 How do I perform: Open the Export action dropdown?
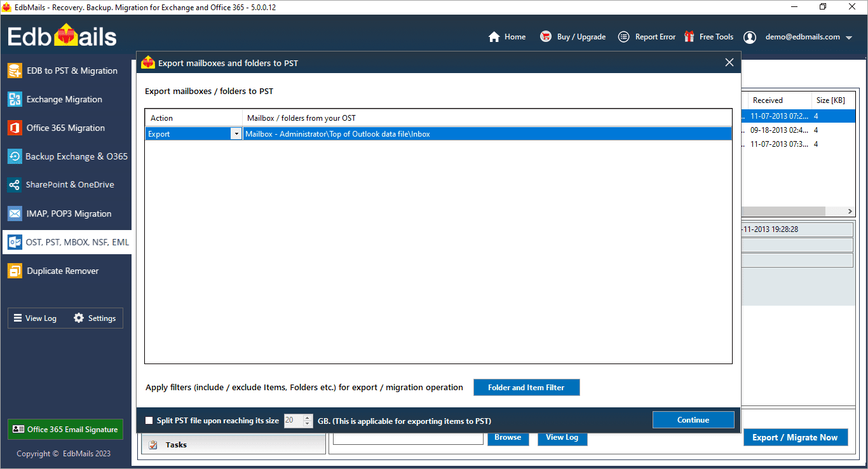pos(236,134)
